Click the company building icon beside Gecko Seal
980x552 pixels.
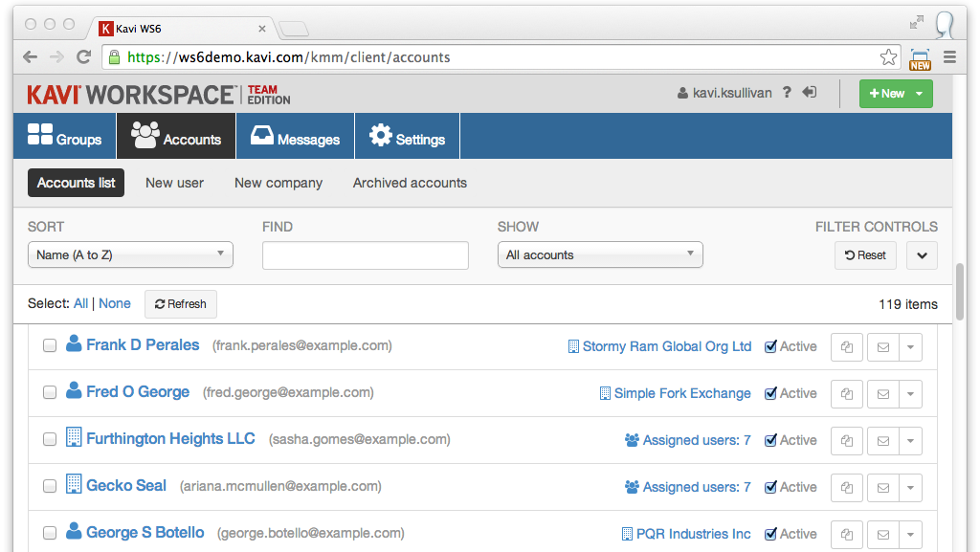point(74,484)
